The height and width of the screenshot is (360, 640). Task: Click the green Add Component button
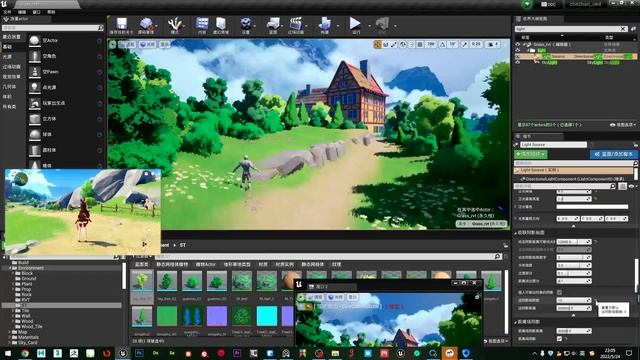pyautogui.click(x=531, y=154)
